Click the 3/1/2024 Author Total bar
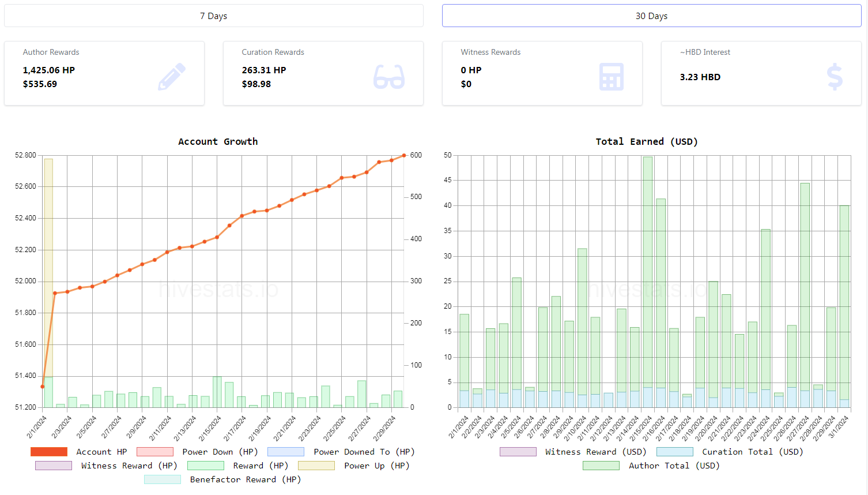This screenshot has height=495, width=868. 844,302
